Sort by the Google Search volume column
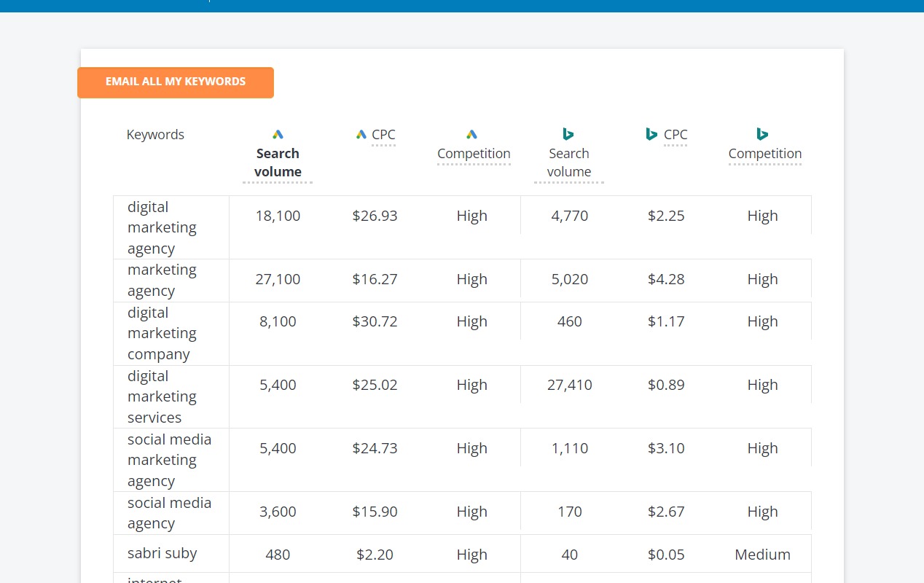 click(278, 163)
